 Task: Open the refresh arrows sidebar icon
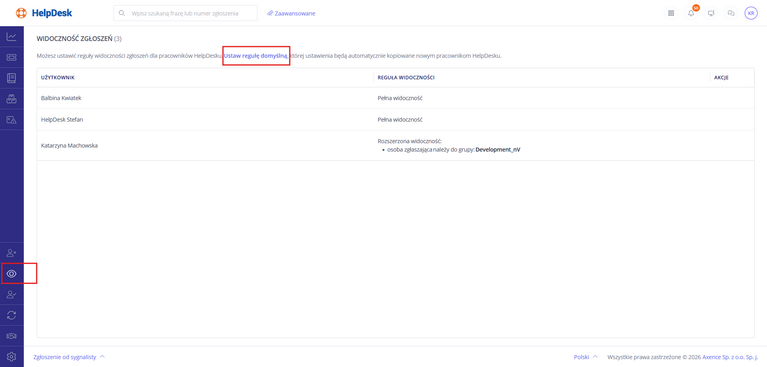click(x=11, y=315)
